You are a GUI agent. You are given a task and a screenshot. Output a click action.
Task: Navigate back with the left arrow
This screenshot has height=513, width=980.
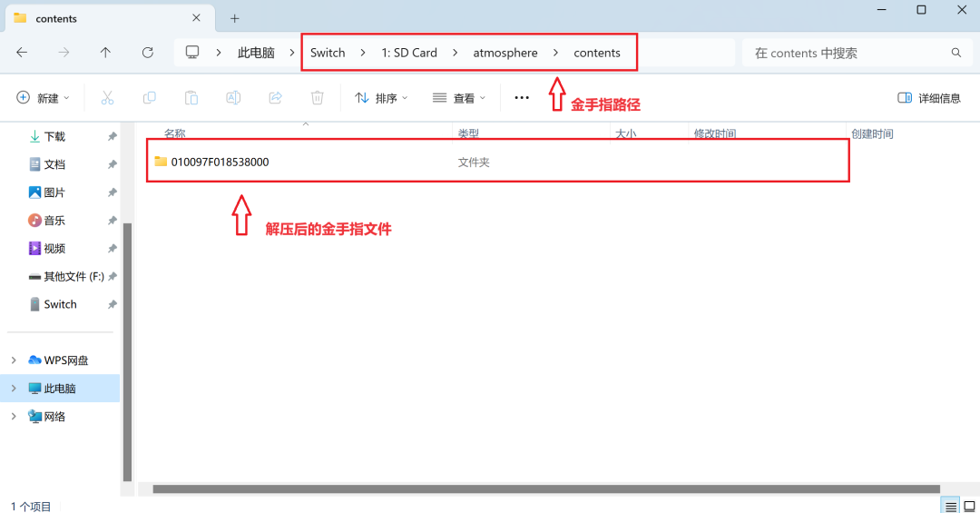22,53
